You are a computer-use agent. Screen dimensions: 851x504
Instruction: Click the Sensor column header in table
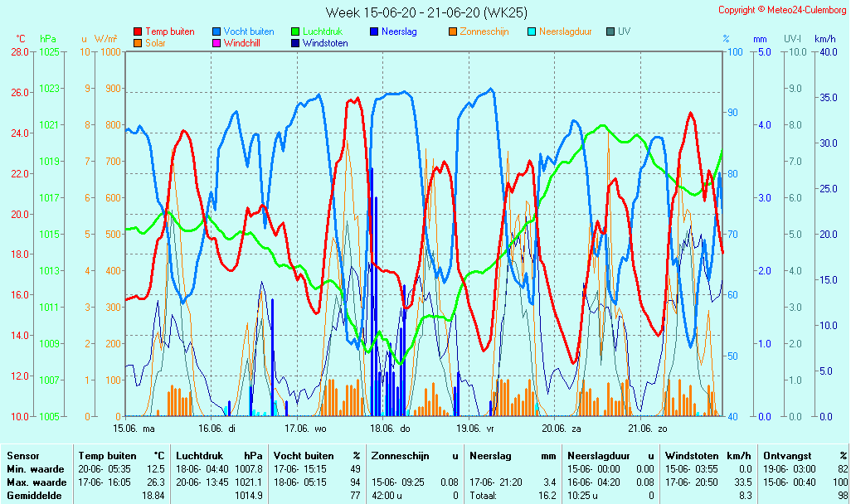tap(23, 456)
